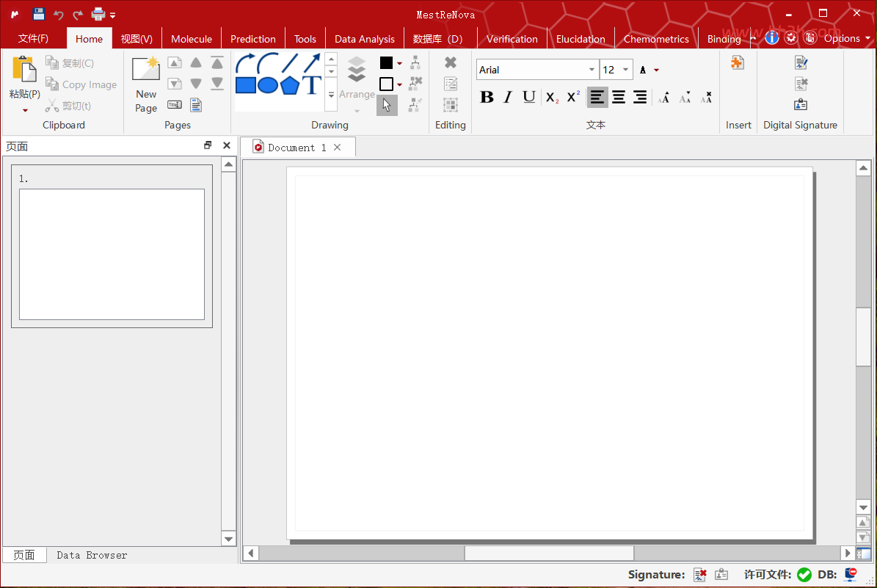Open the 文件(F) file menu
877x588 pixels.
[33, 39]
